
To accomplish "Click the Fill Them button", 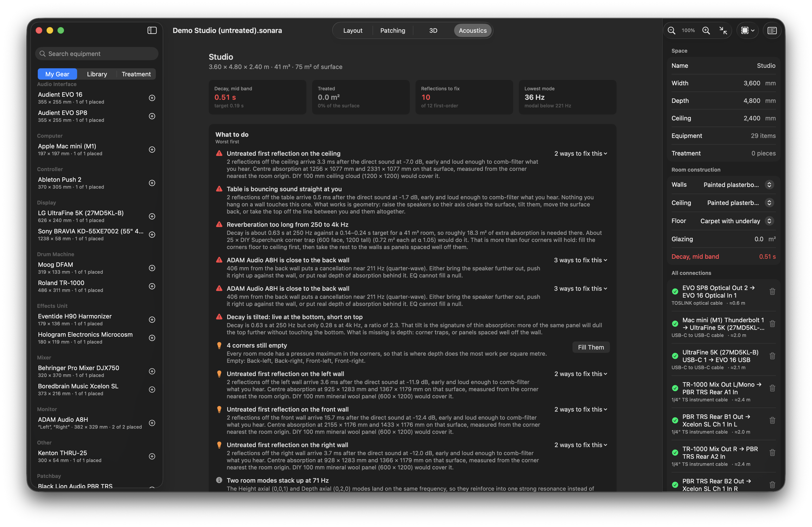I will [591, 347].
